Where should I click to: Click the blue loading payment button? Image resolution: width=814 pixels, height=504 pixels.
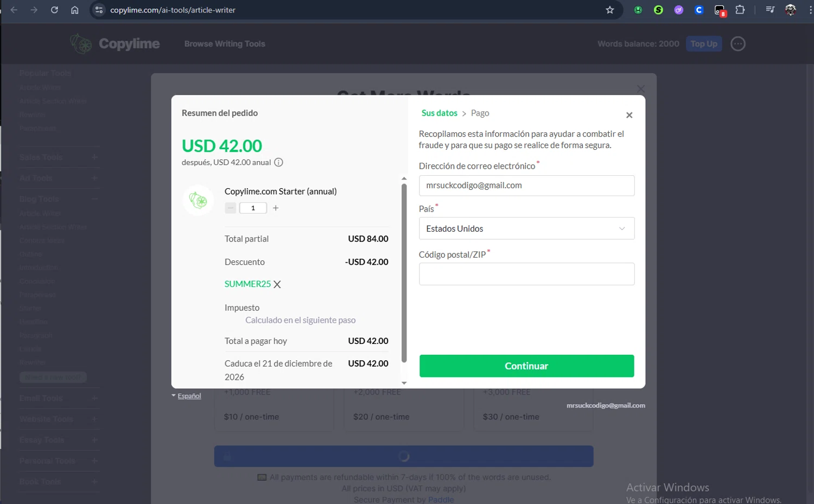404,456
